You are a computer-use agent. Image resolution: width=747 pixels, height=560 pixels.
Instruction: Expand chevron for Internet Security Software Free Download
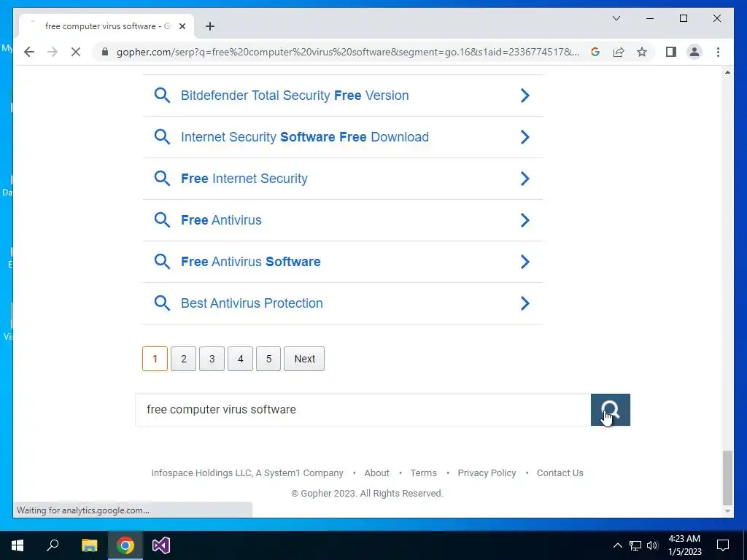click(525, 136)
